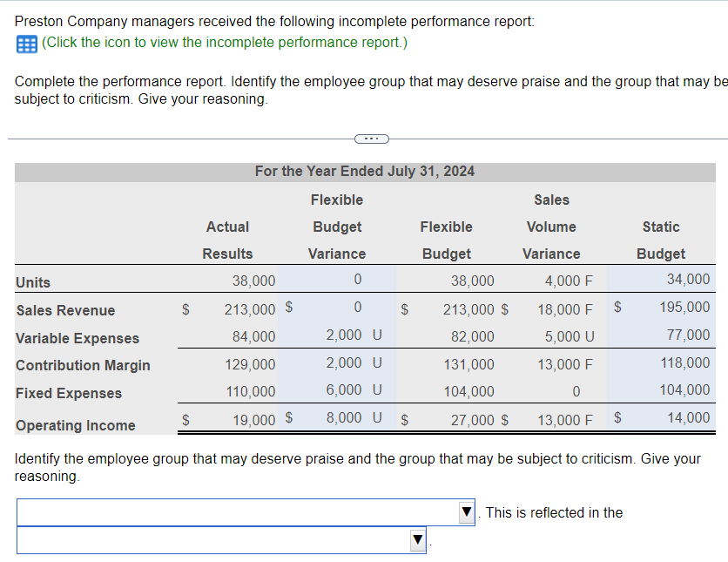Click the Actual Results column header
Viewport: 728px width, 562px height.
(227, 240)
